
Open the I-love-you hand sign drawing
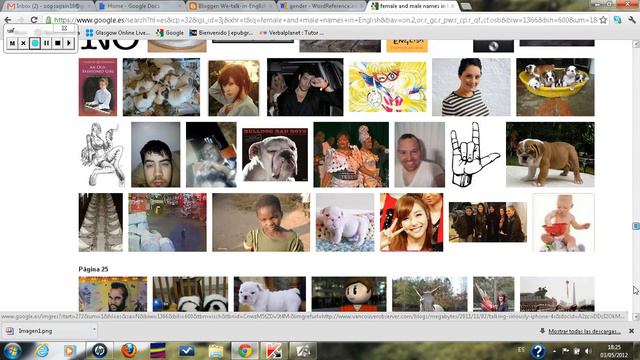click(x=475, y=155)
